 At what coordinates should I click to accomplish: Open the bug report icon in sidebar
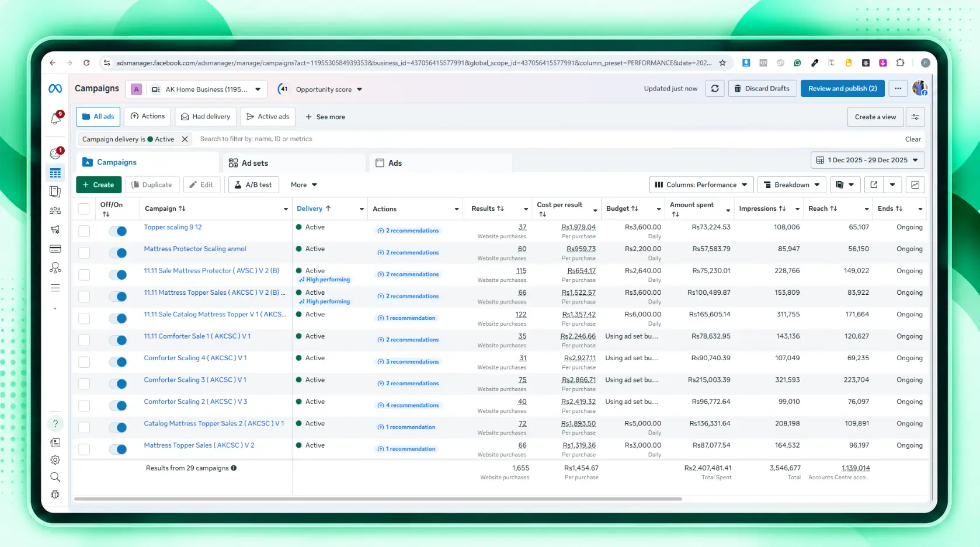(x=55, y=494)
